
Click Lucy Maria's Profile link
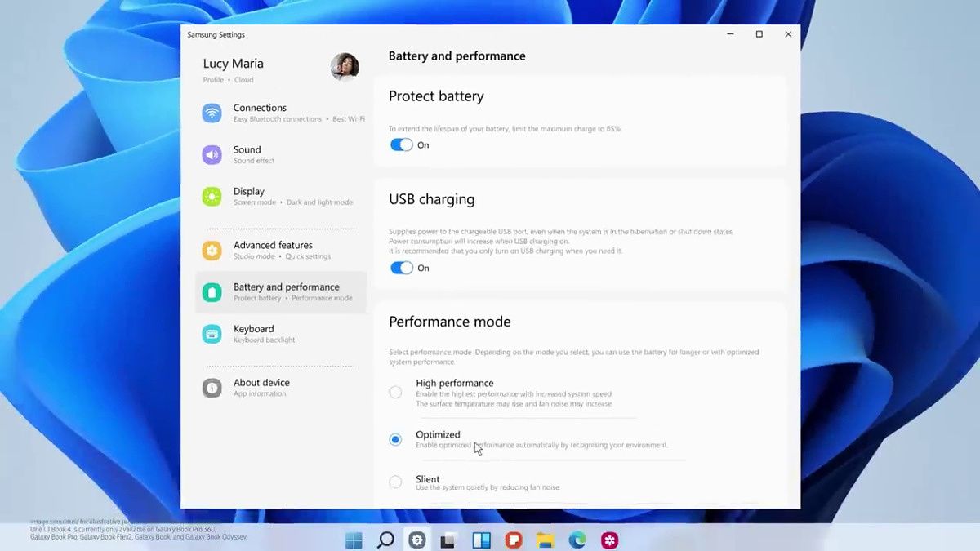[x=212, y=79]
